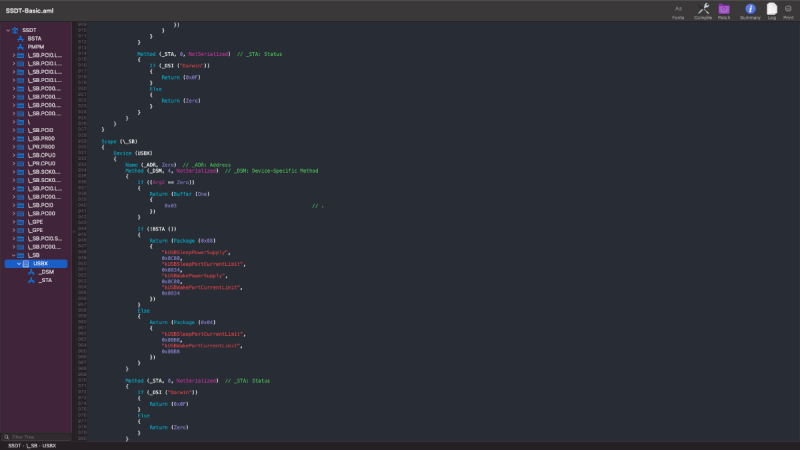Viewport: 800px width, 450px height.
Task: Open the Fonts panel from toolbar
Action: (678, 10)
